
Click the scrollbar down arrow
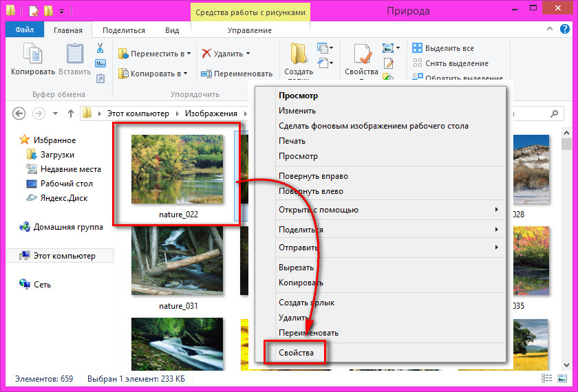(566, 365)
